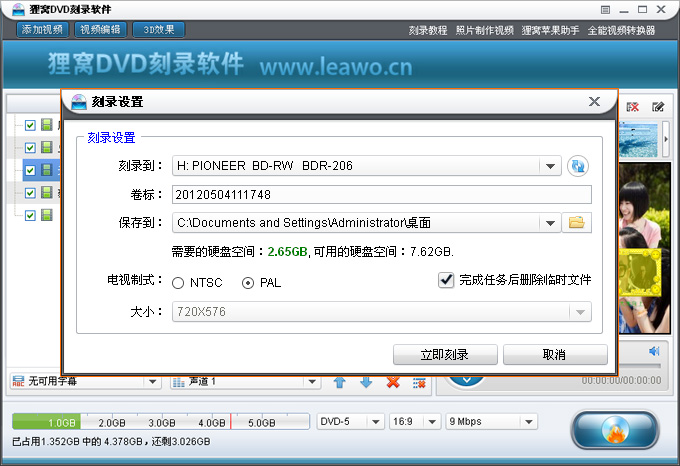This screenshot has width=680, height=466.
Task: Toggle the first video checkbox in list
Action: click(x=30, y=125)
